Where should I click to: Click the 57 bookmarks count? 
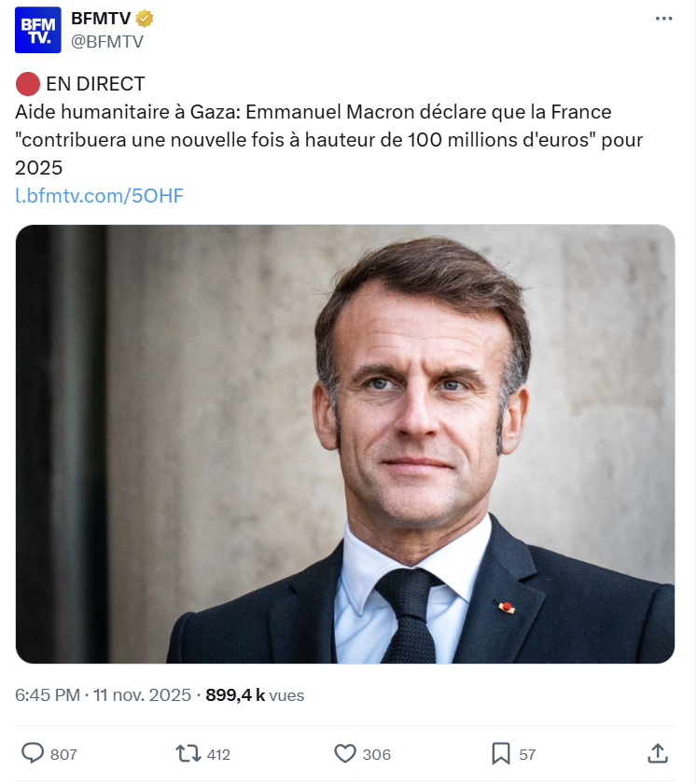(527, 754)
